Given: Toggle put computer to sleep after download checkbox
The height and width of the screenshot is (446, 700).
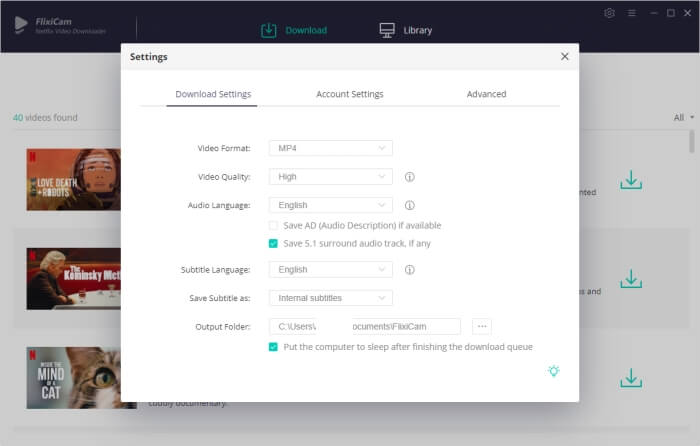Looking at the screenshot, I should coord(274,347).
